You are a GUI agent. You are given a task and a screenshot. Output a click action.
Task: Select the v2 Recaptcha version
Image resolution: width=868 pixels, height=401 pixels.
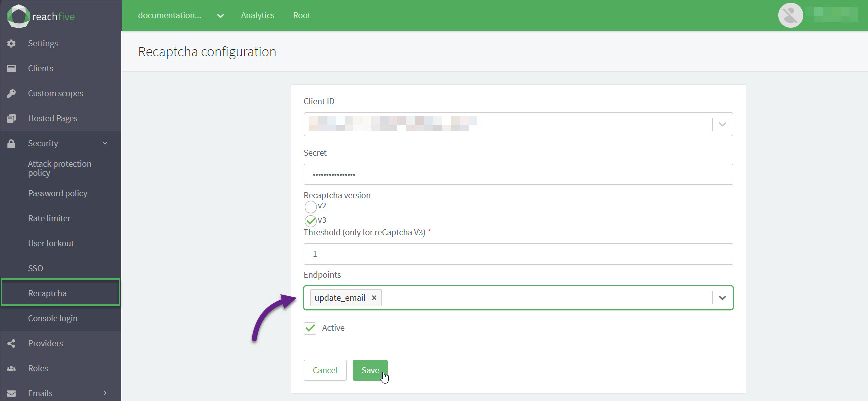coord(310,207)
